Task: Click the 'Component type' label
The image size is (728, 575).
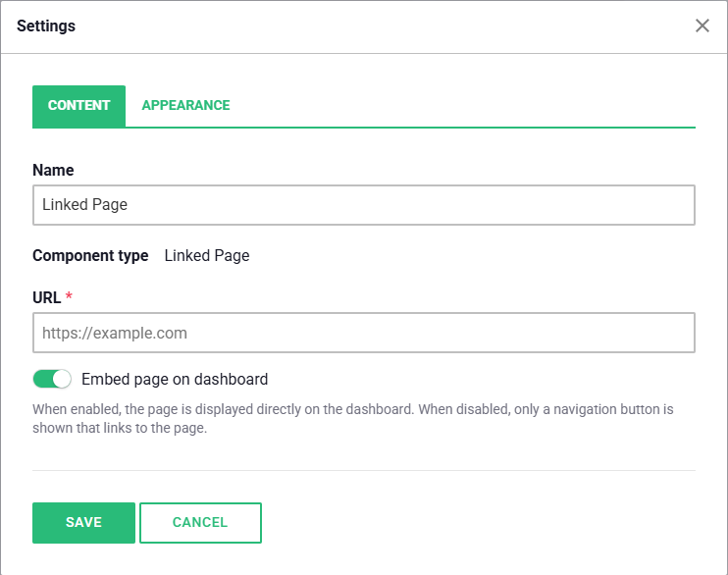Action: [x=90, y=255]
